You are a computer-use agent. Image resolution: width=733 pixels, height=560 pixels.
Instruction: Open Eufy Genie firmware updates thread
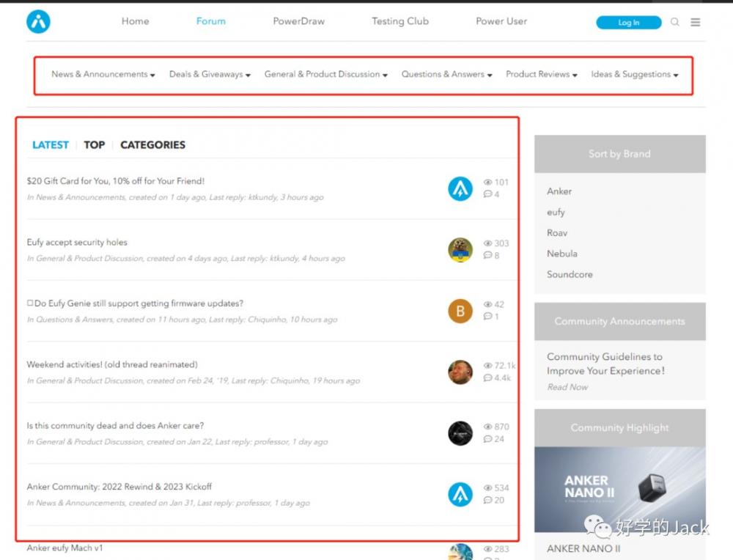[x=135, y=303]
